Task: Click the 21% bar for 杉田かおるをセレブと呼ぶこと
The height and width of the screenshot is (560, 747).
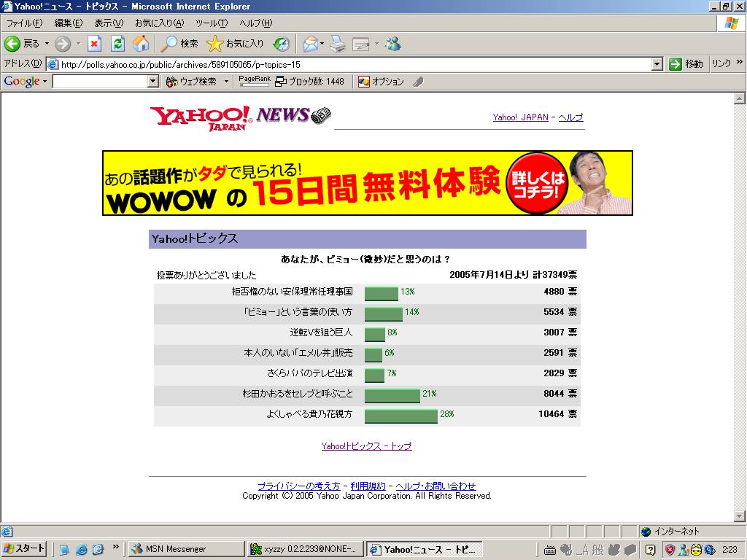Action: point(392,396)
